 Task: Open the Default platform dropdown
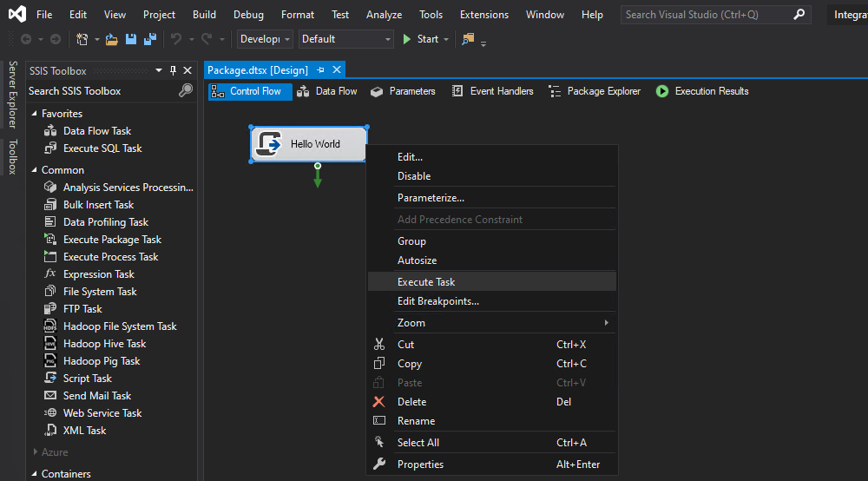click(x=346, y=39)
